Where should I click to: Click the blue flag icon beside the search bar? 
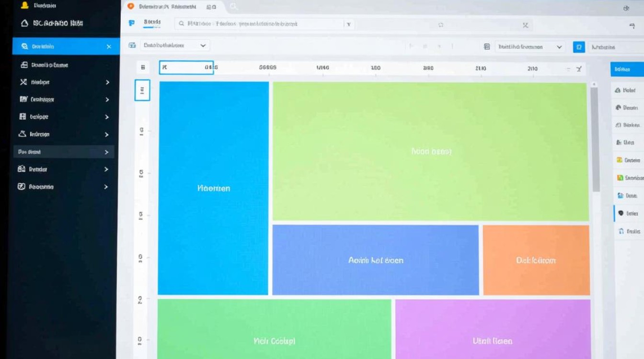pos(132,23)
